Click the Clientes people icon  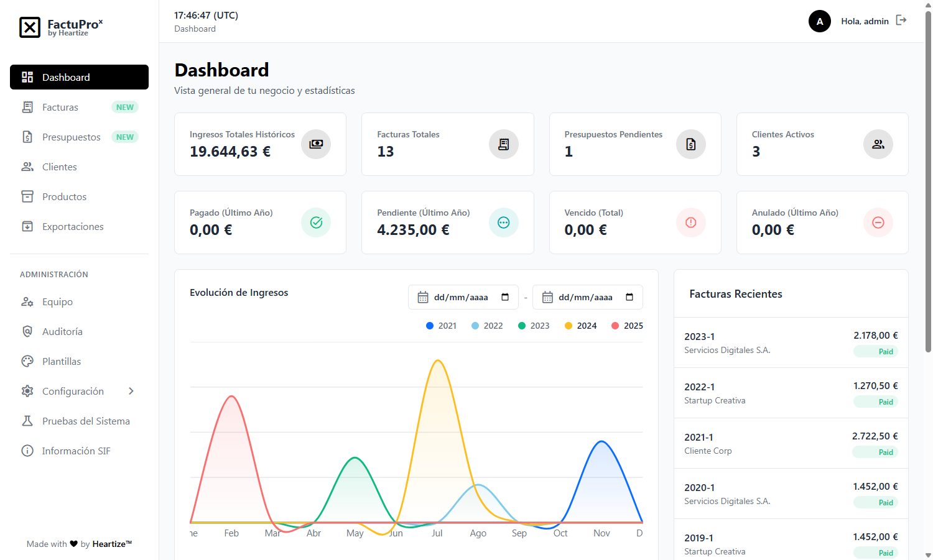pyautogui.click(x=28, y=167)
